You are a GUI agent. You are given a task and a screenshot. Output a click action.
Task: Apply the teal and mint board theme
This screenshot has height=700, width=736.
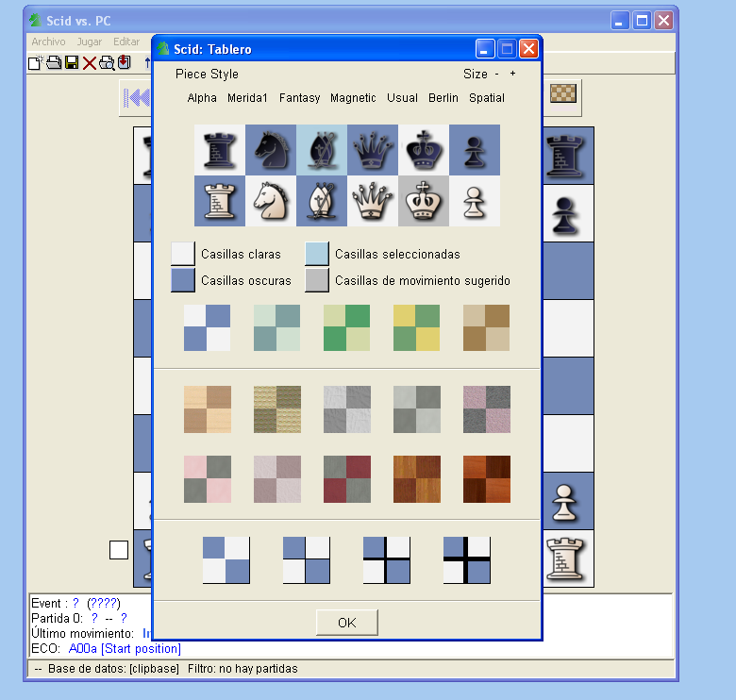tap(276, 328)
